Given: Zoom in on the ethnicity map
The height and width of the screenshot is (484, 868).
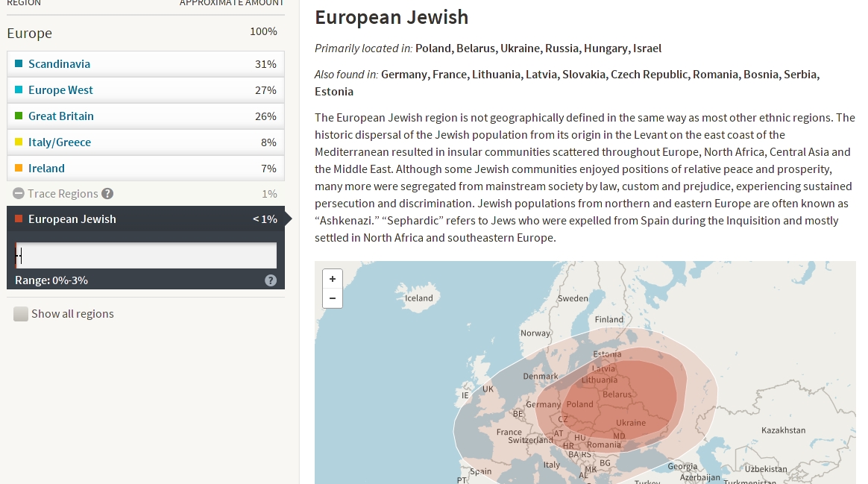Looking at the screenshot, I should 332,279.
